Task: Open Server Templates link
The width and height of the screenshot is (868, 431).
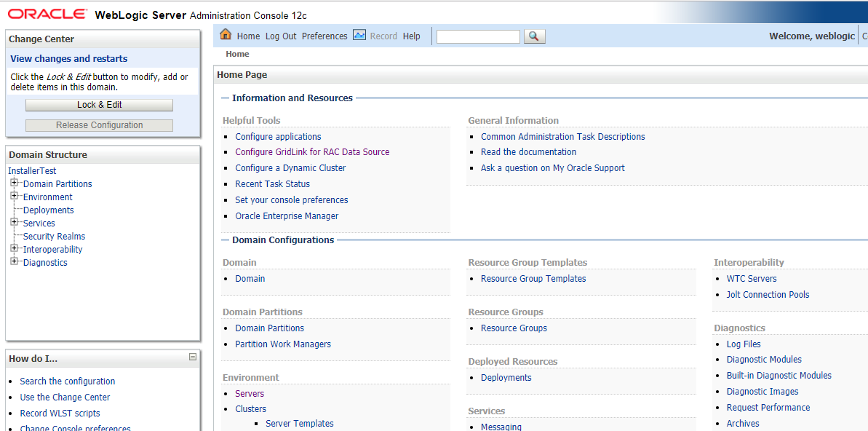Action: [300, 423]
